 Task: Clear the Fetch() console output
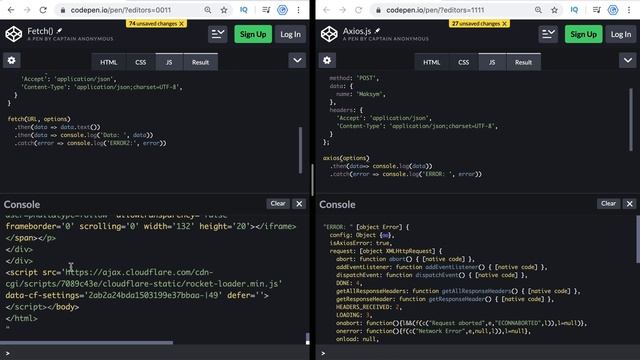point(278,204)
